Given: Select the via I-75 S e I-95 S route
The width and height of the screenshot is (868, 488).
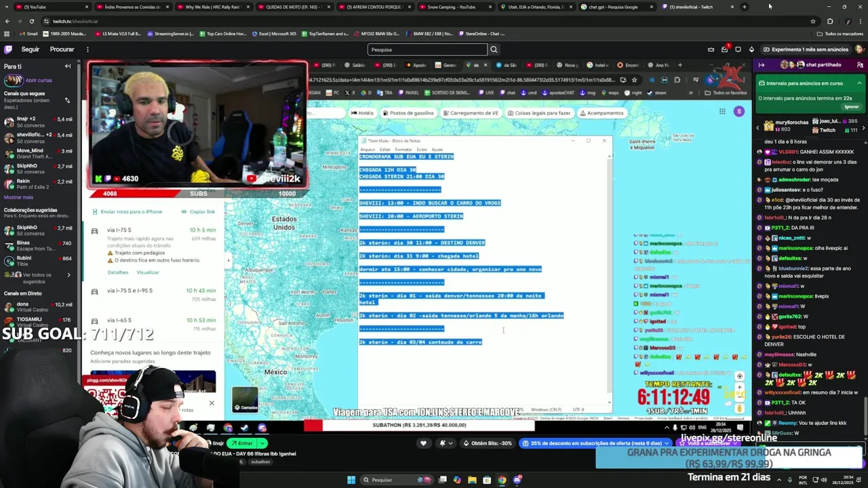Looking at the screenshot, I should 155,293.
